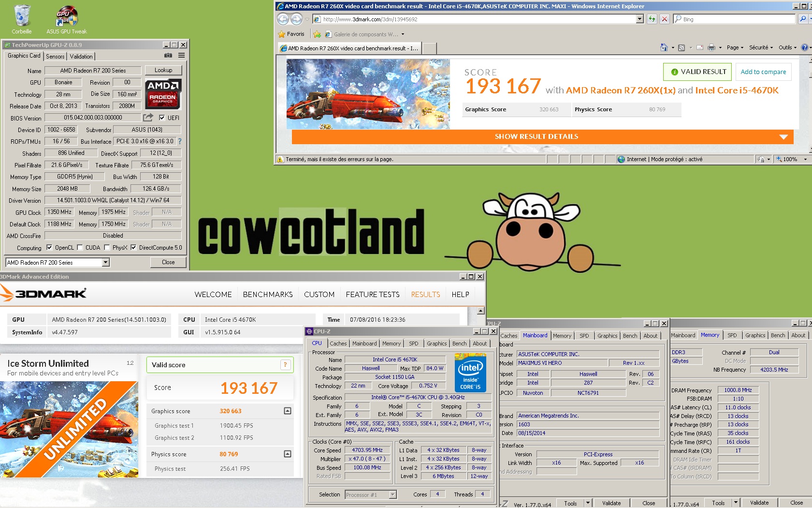The height and width of the screenshot is (508, 812).
Task: Click the Ice Storm Unlimited thumbnail image
Action: point(69,429)
